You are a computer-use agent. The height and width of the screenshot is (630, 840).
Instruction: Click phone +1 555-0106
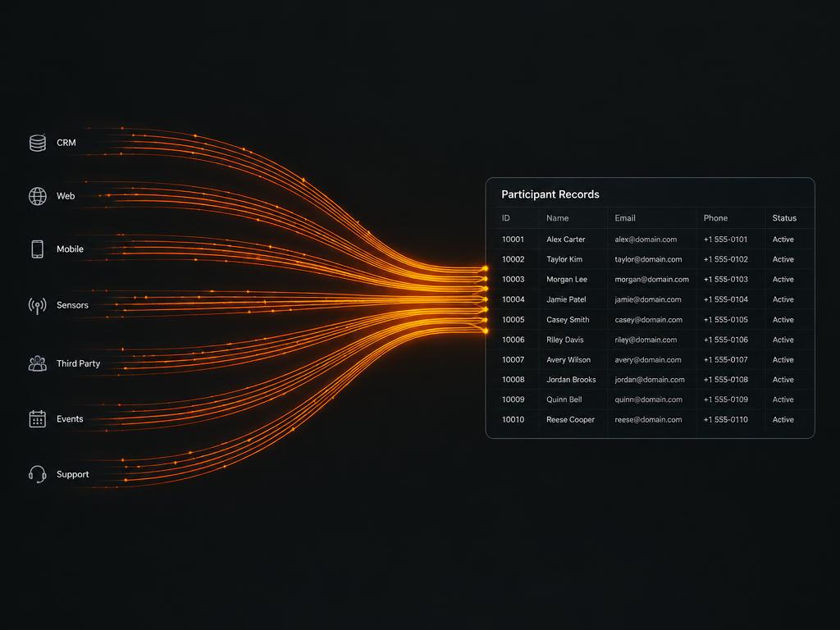725,340
